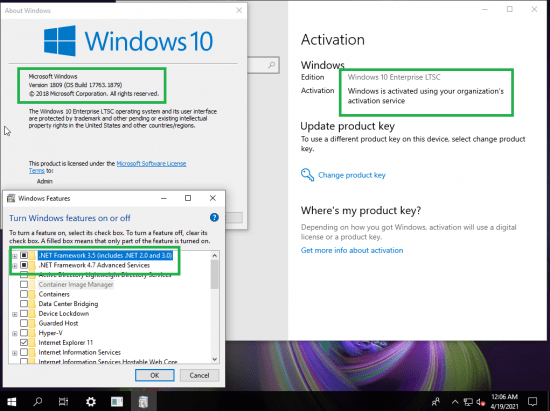
Task: Click the 'Where's my product key?' heading
Action: 361,210
